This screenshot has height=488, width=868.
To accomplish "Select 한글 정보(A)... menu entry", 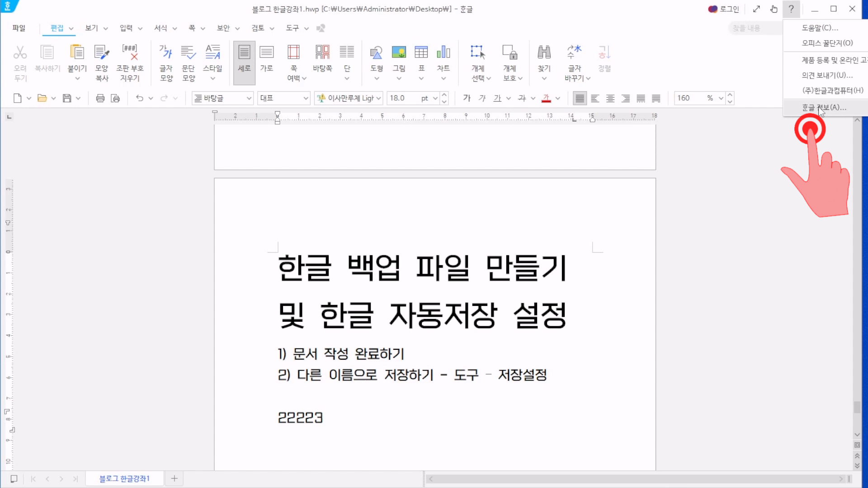I will [824, 108].
